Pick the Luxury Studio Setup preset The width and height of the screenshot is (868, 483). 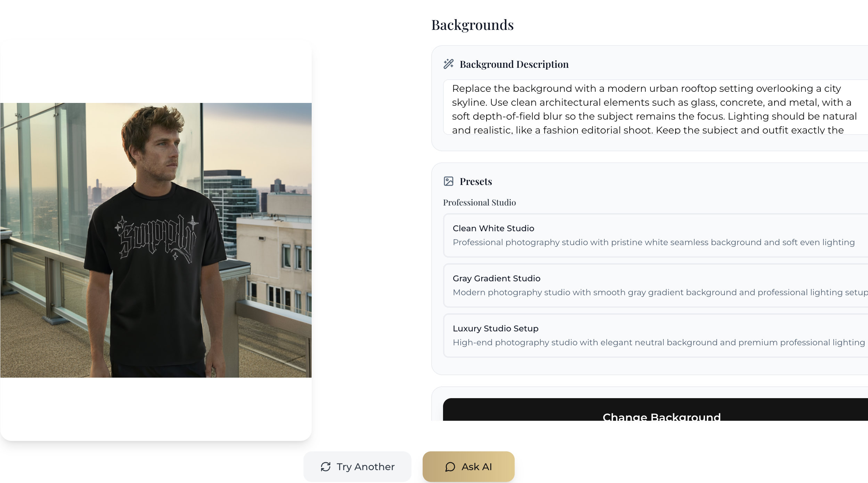(x=653, y=335)
